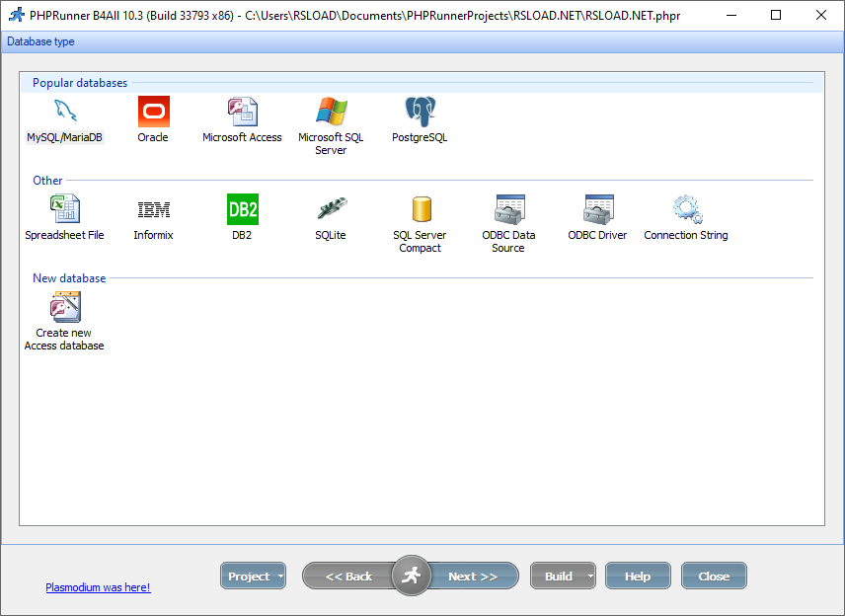The height and width of the screenshot is (616, 845).
Task: Click the 'New database' group header
Action: 69,278
